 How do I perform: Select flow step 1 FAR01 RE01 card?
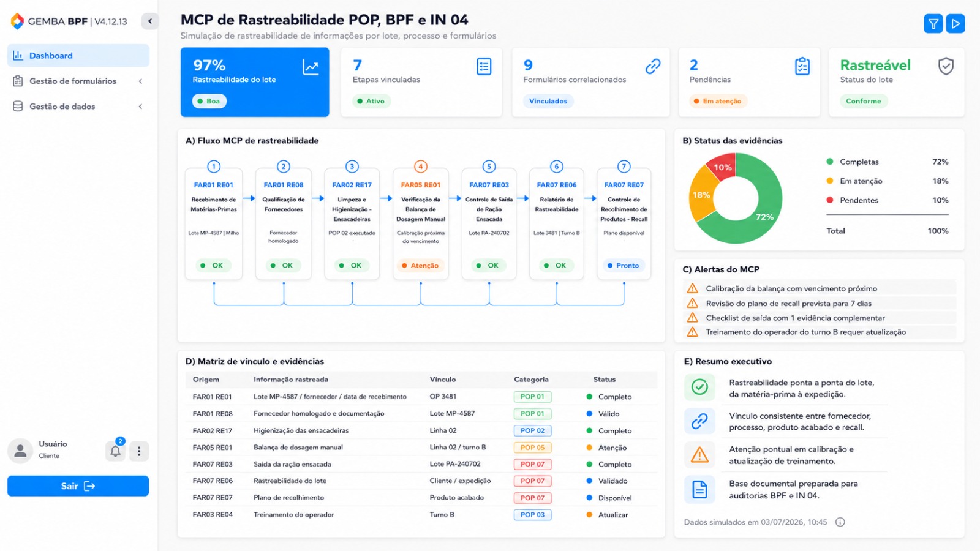214,224
